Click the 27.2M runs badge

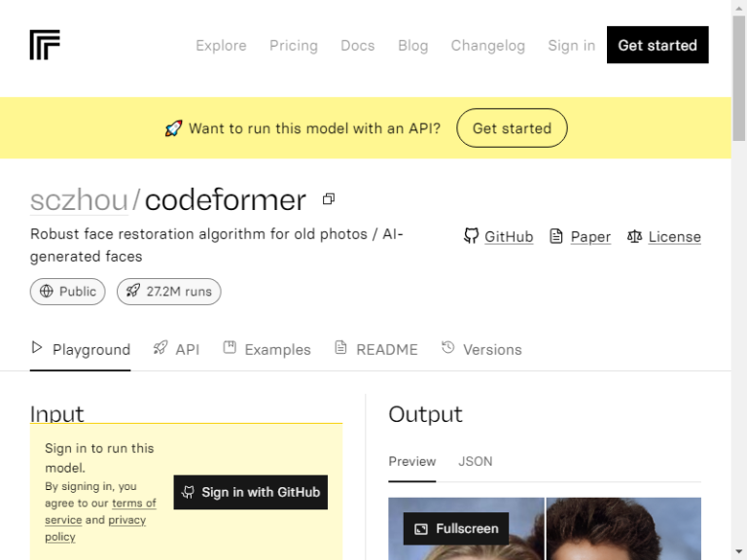pos(169,292)
